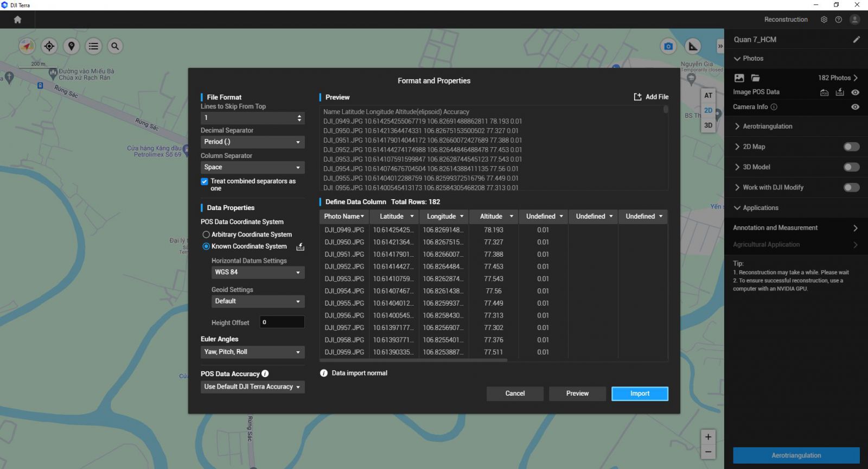This screenshot has width=868, height=469.
Task: Switch to the 3D view tab
Action: coord(708,125)
